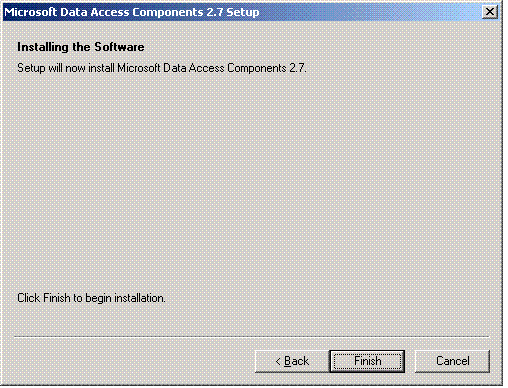Image resolution: width=508 pixels, height=388 pixels.
Task: Click the 'Click Finish to begin installation' label
Action: 91,298
